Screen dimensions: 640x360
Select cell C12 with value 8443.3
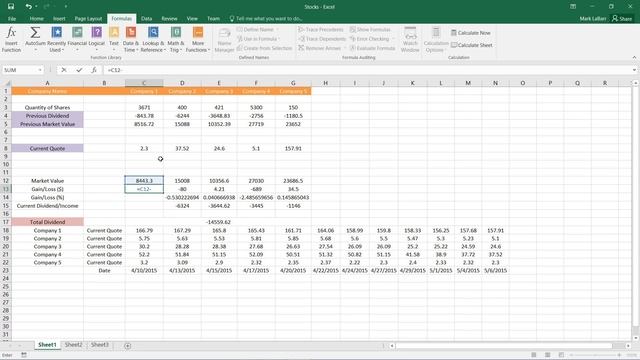point(144,180)
